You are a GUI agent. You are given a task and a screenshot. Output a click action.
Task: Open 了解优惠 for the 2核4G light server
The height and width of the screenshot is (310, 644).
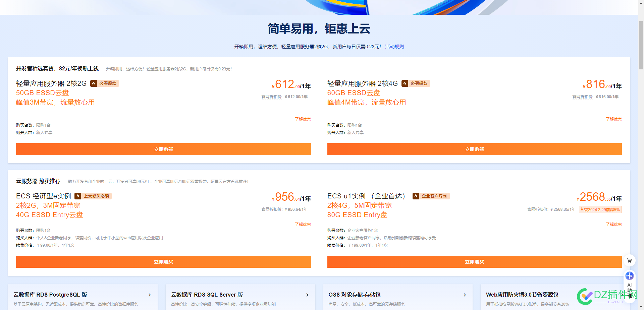(614, 119)
